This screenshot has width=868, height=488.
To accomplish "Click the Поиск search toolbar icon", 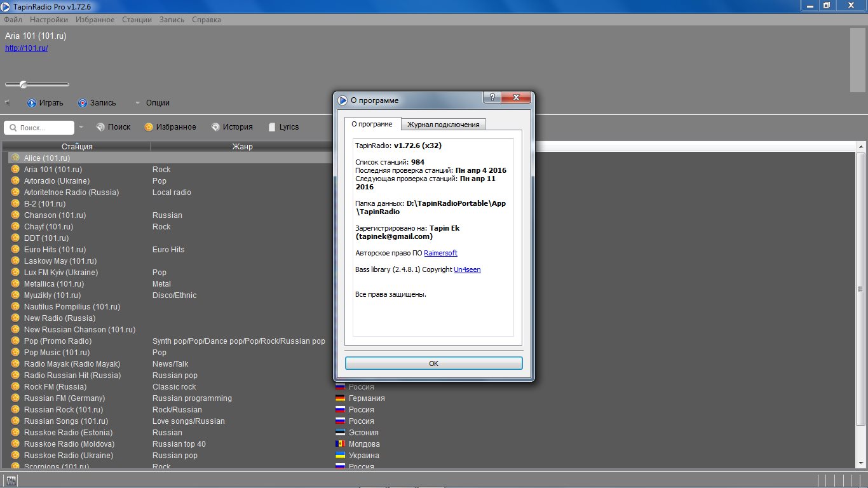I will [x=100, y=127].
